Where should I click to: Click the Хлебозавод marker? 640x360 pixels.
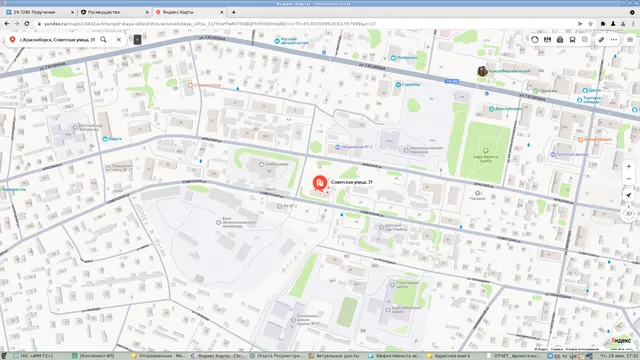click(x=261, y=164)
